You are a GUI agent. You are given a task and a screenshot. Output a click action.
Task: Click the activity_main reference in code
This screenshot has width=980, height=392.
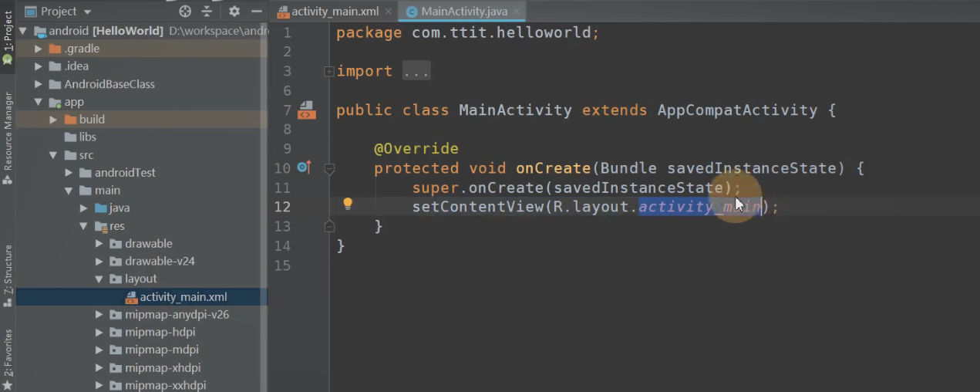699,207
